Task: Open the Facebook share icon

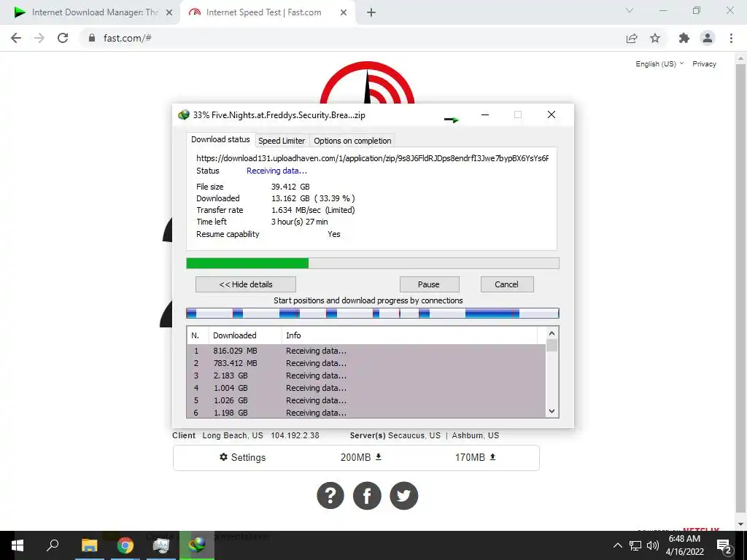Action: [367, 496]
